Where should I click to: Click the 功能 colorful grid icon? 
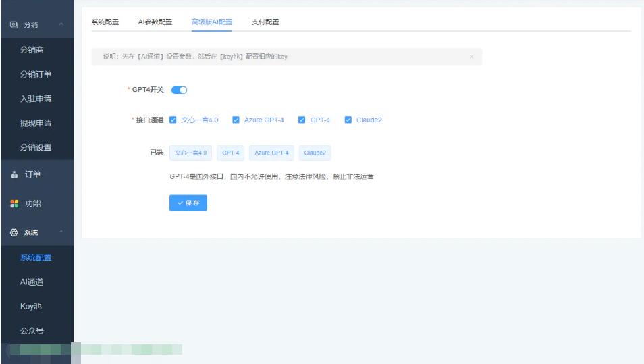click(x=14, y=203)
